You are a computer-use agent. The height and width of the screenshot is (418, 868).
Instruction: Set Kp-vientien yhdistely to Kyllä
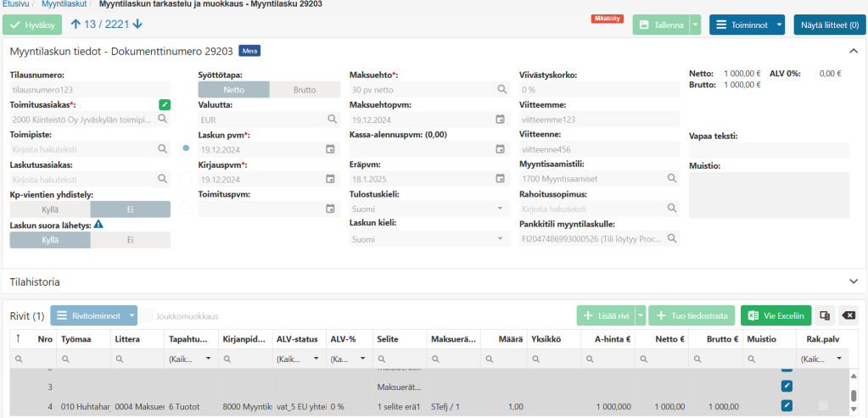[50, 209]
